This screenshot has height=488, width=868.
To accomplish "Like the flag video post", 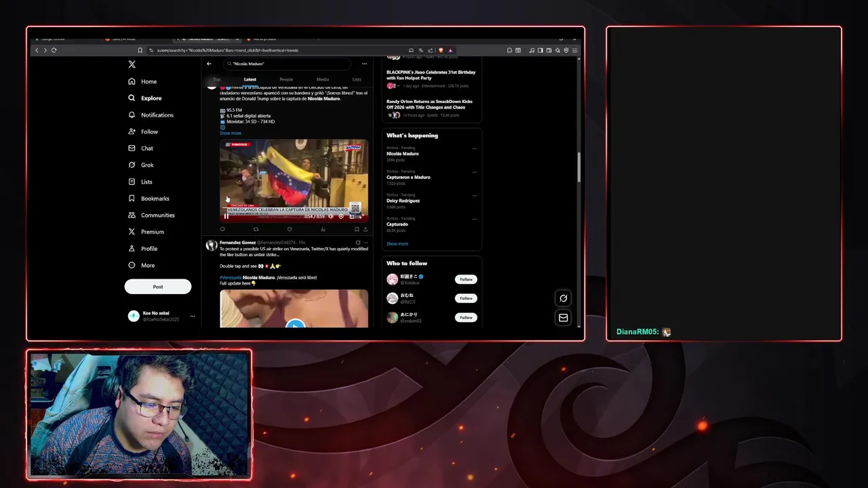I will click(290, 229).
